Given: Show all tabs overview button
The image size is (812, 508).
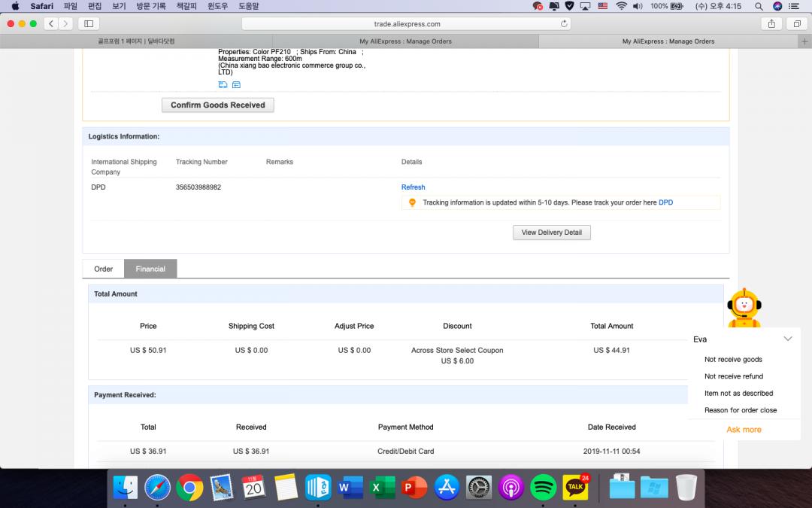Looking at the screenshot, I should (796, 24).
